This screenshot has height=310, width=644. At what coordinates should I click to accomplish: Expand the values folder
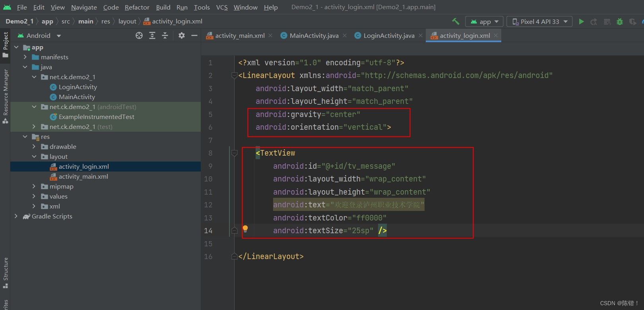click(34, 196)
